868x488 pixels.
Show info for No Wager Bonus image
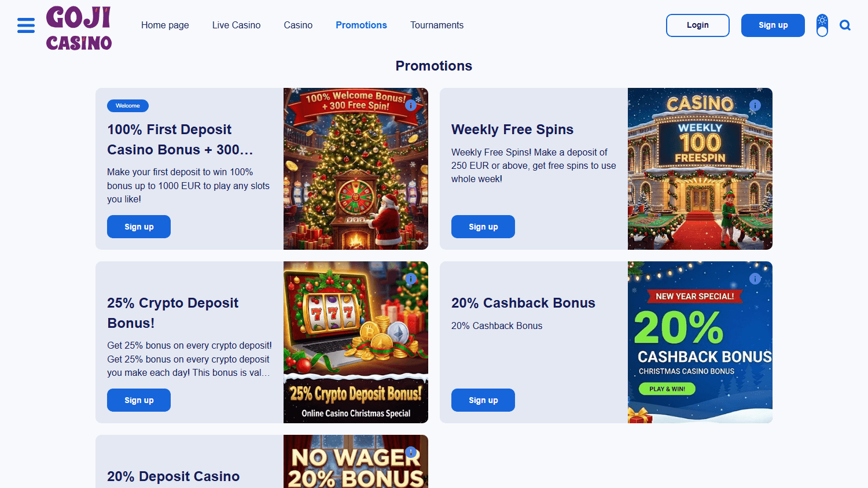coord(411,452)
